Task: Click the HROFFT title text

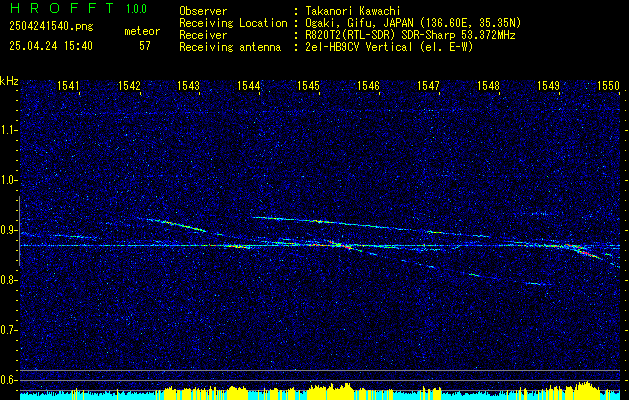Action: tap(62, 8)
